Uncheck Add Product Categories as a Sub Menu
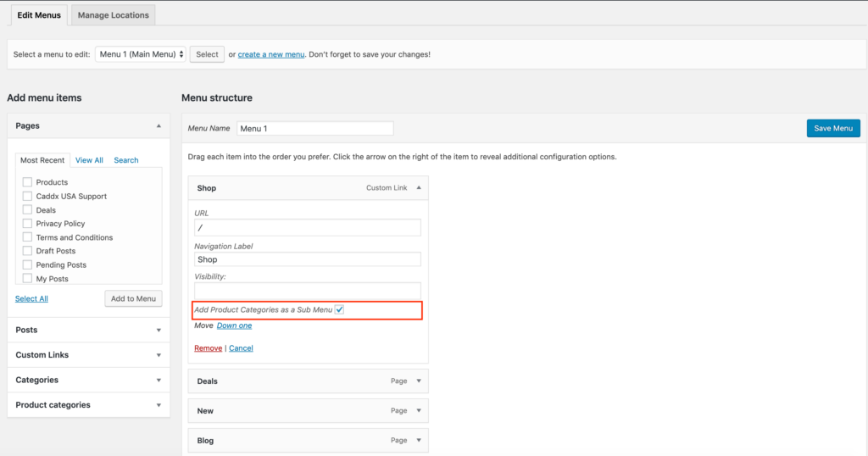 pyautogui.click(x=339, y=310)
